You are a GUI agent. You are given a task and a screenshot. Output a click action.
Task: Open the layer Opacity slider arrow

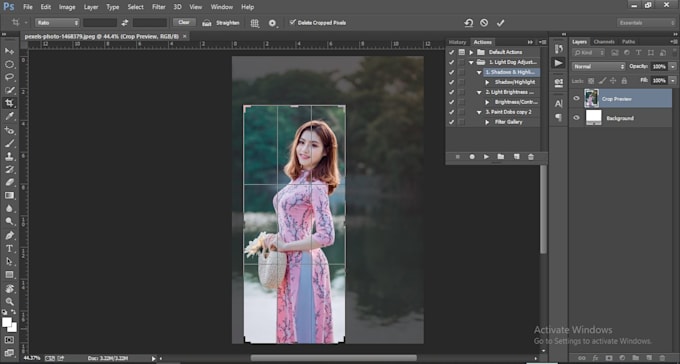pos(673,66)
